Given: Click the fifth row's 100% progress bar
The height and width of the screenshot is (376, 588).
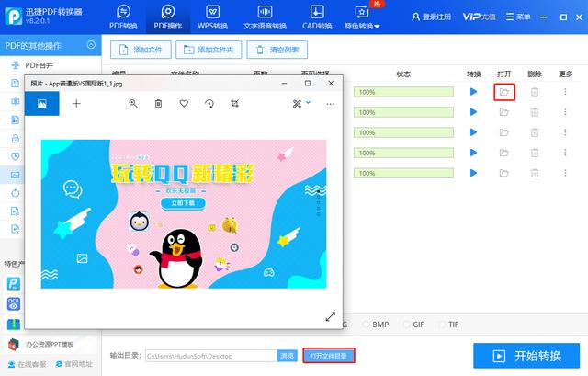Looking at the screenshot, I should click(403, 173).
